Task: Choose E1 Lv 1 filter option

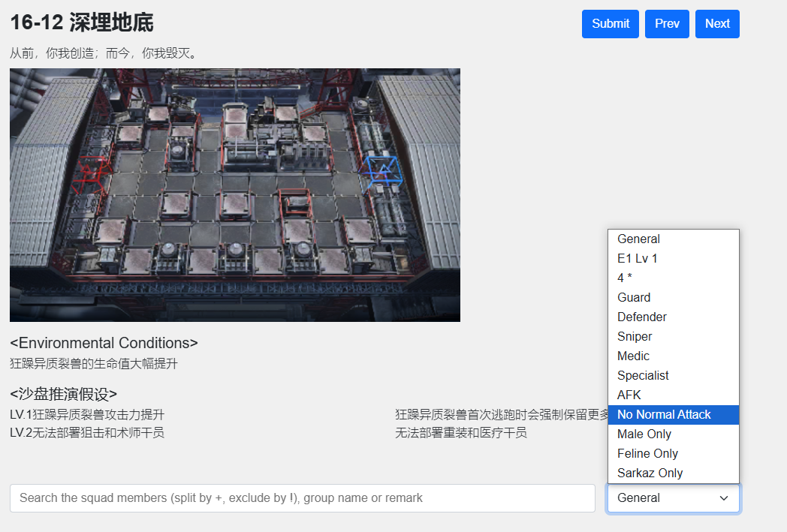Action: tap(673, 259)
